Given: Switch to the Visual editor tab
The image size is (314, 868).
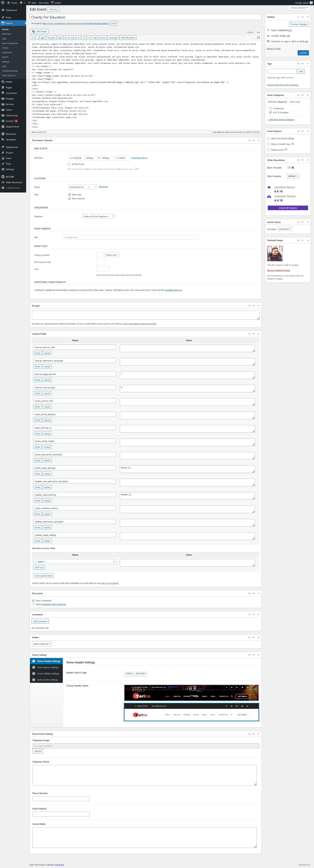Looking at the screenshot, I should [x=250, y=32].
